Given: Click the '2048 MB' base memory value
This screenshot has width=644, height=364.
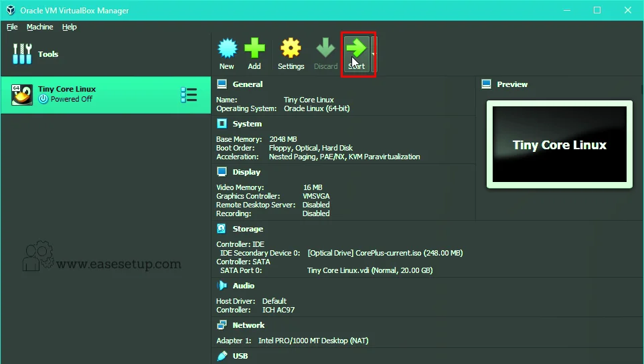Looking at the screenshot, I should coord(283,139).
